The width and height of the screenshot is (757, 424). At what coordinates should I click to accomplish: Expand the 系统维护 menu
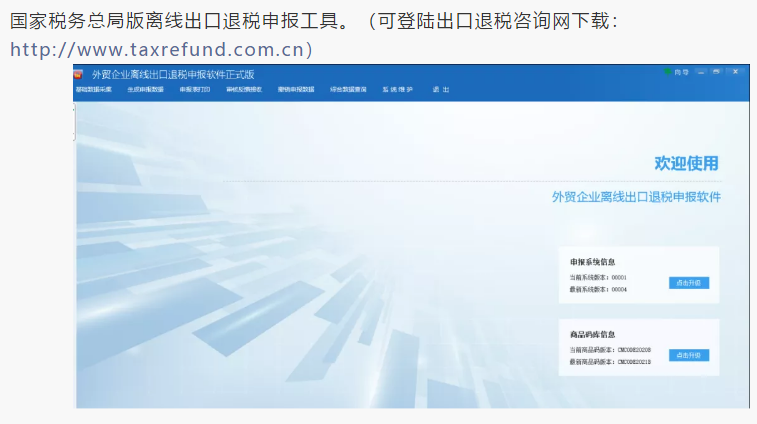point(397,89)
